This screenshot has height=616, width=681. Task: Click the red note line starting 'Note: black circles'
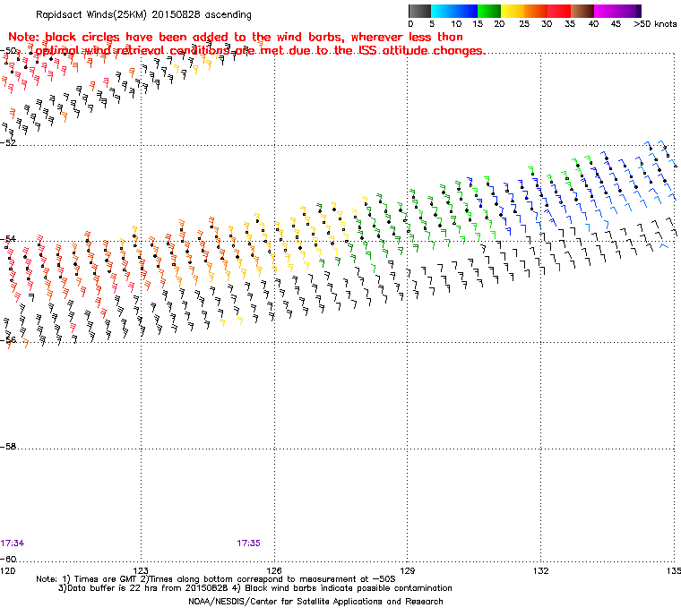pos(236,37)
